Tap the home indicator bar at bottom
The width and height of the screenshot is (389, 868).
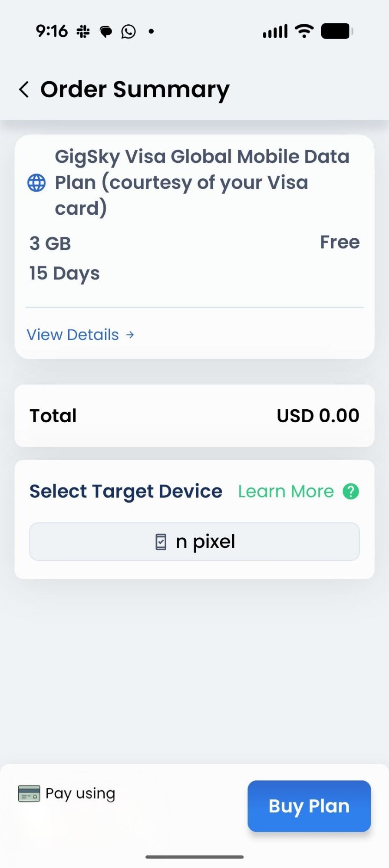[194, 857]
